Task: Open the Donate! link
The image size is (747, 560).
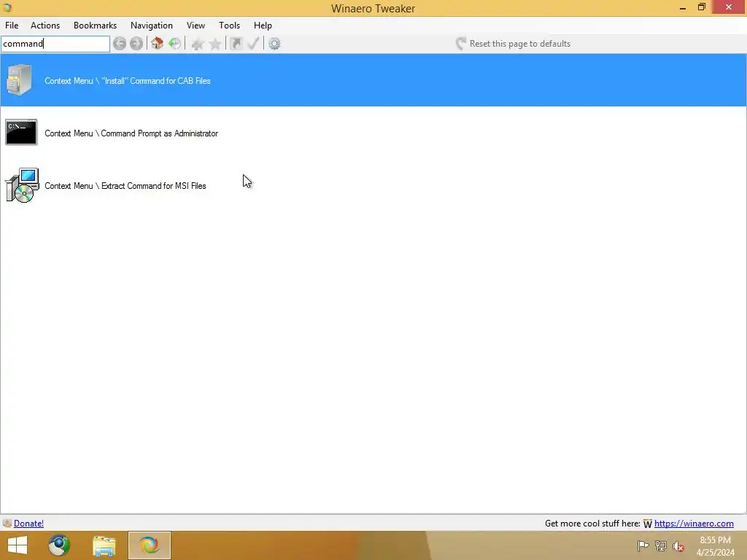Action: (28, 524)
